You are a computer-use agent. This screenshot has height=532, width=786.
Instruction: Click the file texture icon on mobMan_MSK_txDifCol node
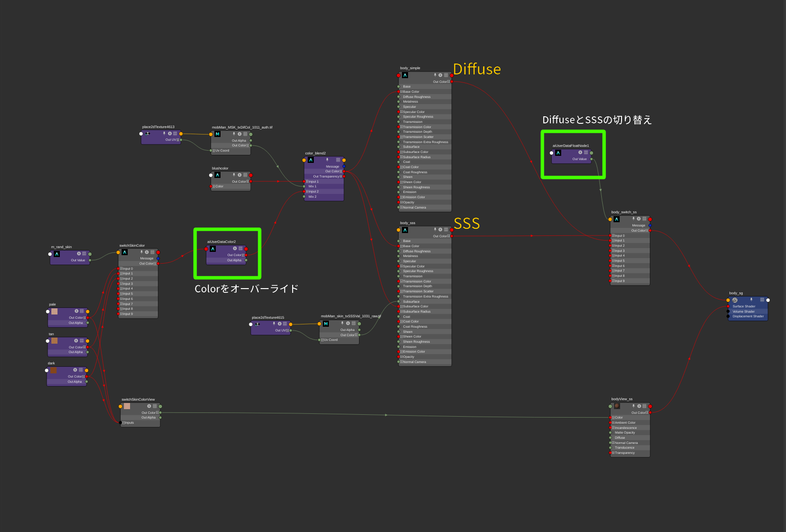pos(217,134)
